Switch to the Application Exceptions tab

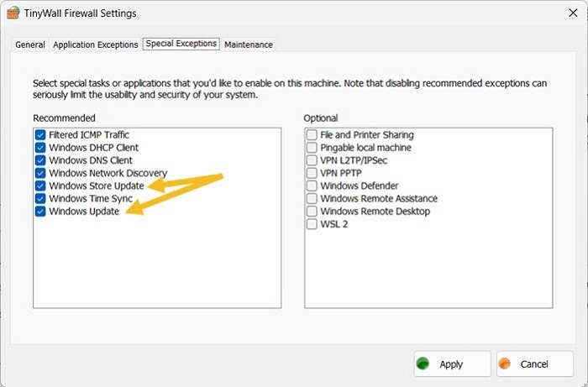[x=96, y=44]
